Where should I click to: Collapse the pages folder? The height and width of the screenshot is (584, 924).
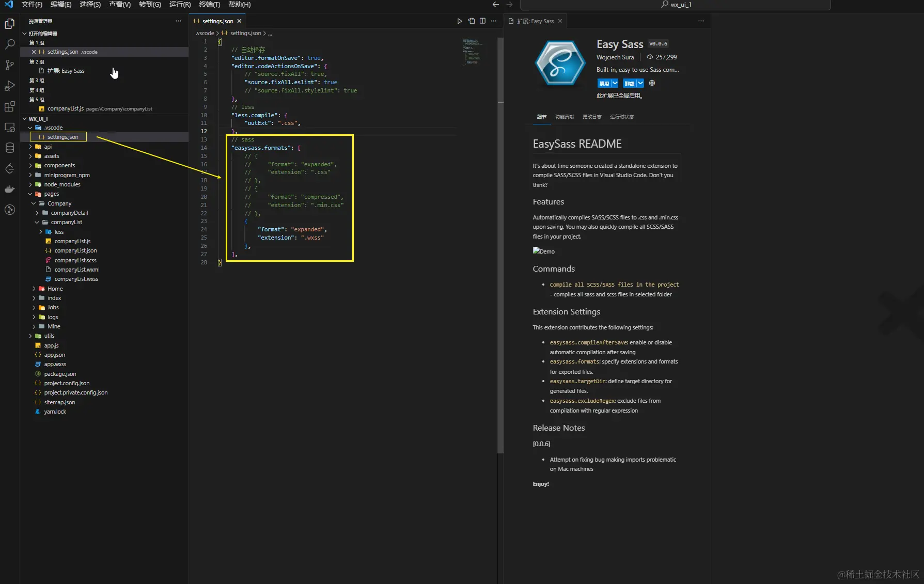(x=30, y=194)
